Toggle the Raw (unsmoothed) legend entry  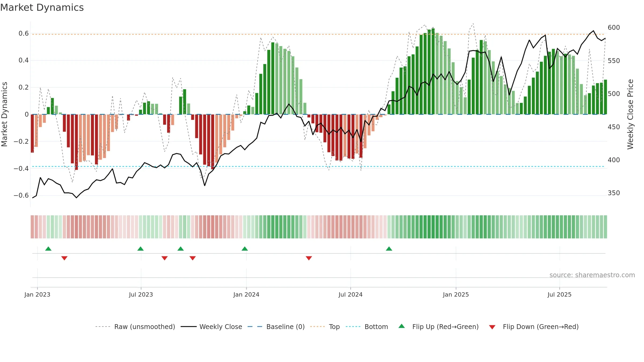click(x=135, y=327)
